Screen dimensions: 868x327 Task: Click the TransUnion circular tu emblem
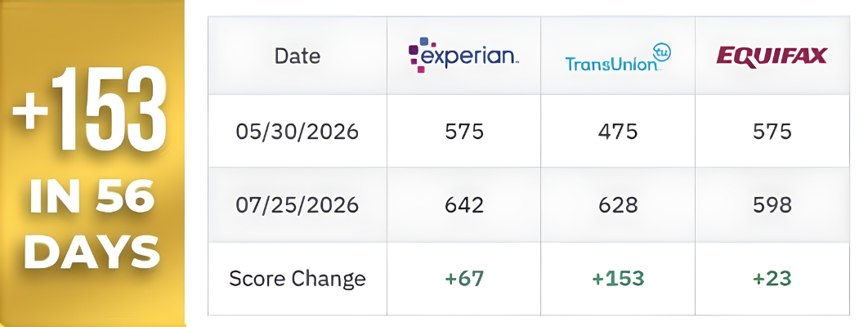point(661,52)
